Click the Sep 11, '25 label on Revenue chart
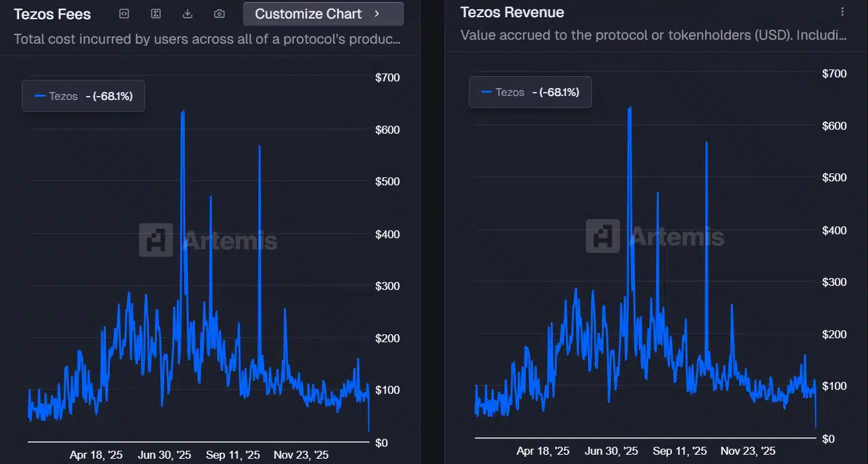 click(680, 451)
